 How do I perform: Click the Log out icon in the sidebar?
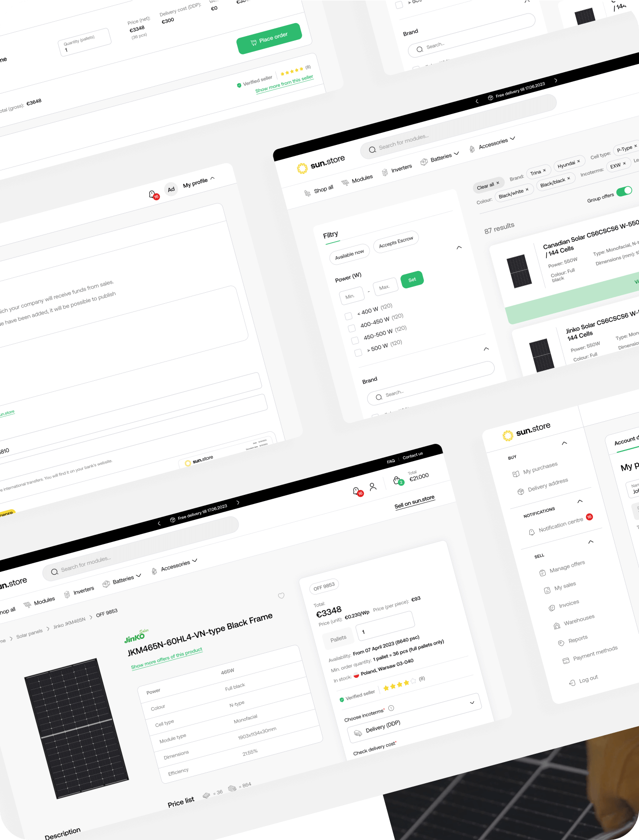tap(572, 683)
